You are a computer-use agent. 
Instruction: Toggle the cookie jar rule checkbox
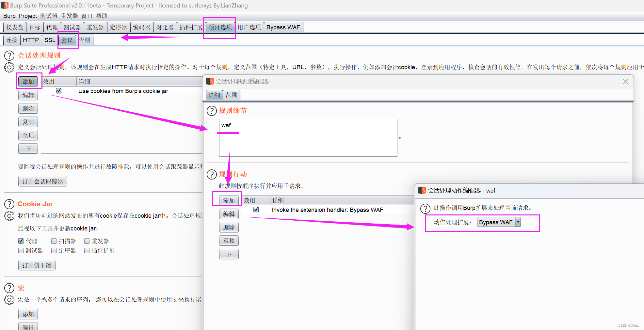pos(59,91)
